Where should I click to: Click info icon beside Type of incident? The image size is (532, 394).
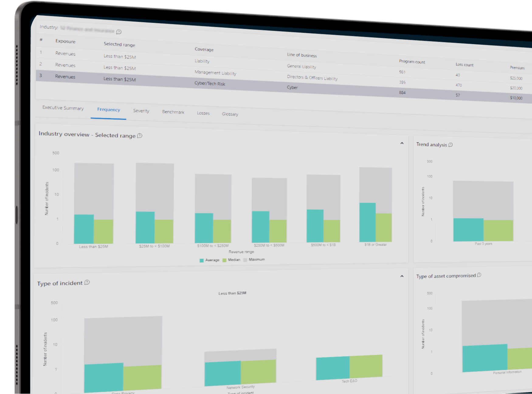(87, 282)
